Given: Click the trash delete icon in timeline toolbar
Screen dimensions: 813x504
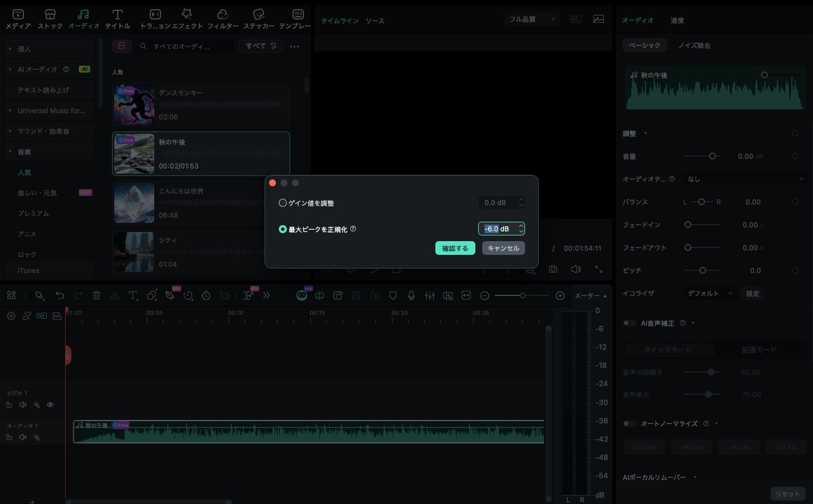Looking at the screenshot, I should point(97,295).
